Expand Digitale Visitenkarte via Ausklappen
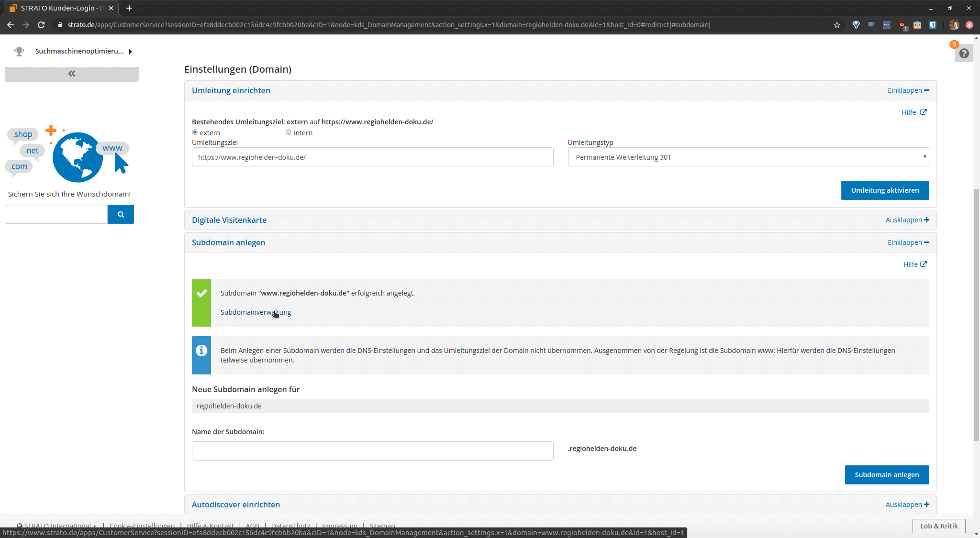980x538 pixels. point(907,220)
